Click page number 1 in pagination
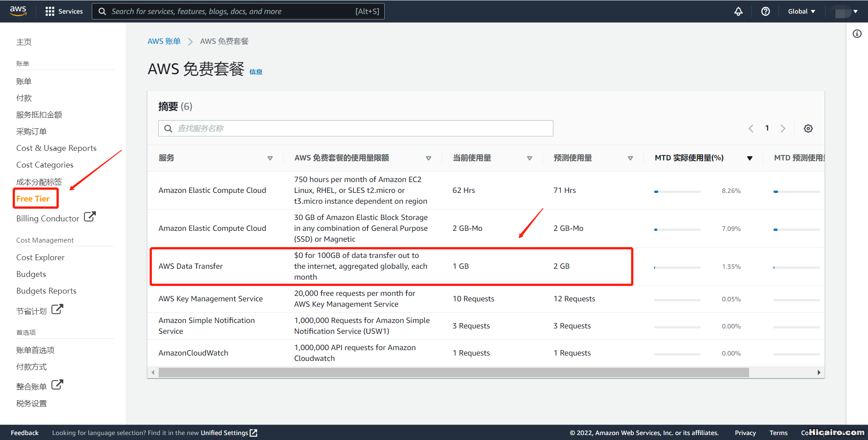This screenshot has width=868, height=440. 767,128
